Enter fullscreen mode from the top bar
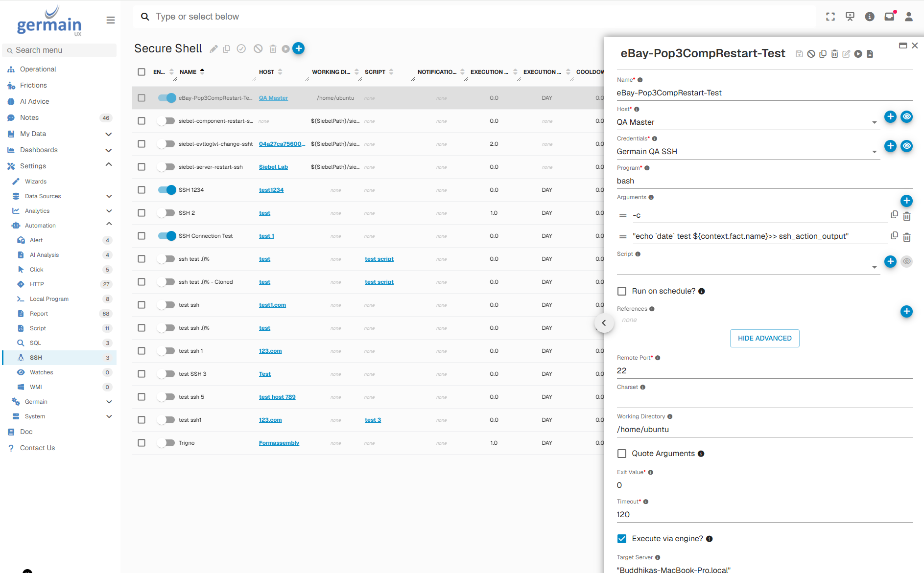 (830, 17)
